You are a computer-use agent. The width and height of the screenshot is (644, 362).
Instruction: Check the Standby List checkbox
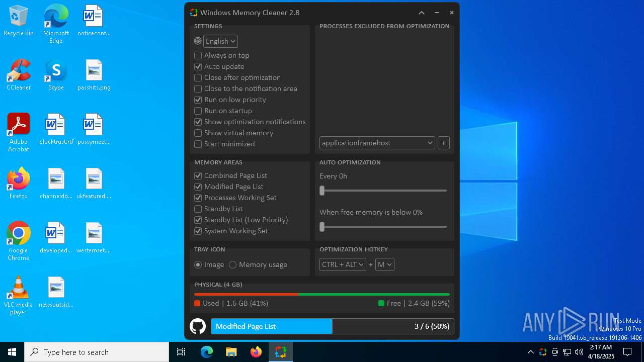pos(219,209)
